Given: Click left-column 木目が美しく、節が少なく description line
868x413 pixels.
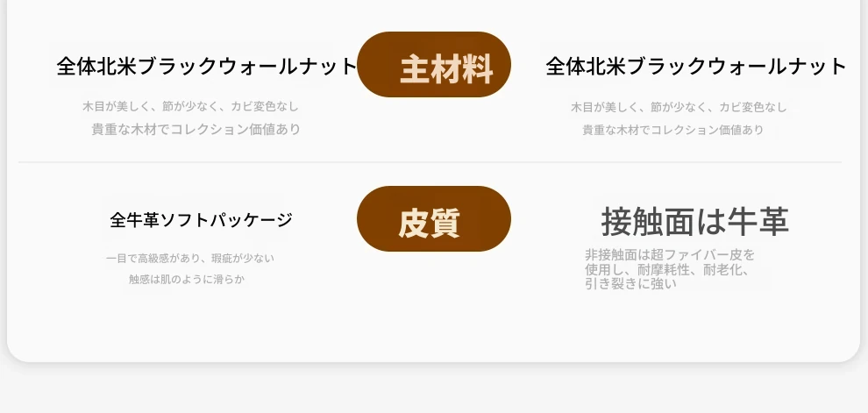Looking at the screenshot, I should tap(190, 107).
